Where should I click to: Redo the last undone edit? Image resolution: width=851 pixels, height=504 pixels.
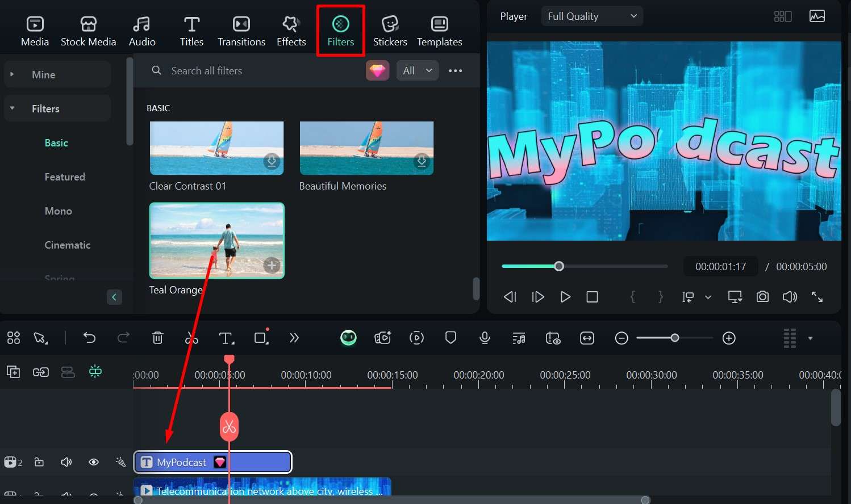123,338
